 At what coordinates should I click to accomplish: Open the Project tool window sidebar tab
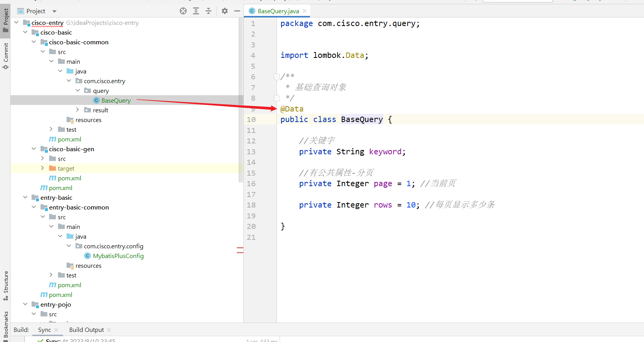5,20
